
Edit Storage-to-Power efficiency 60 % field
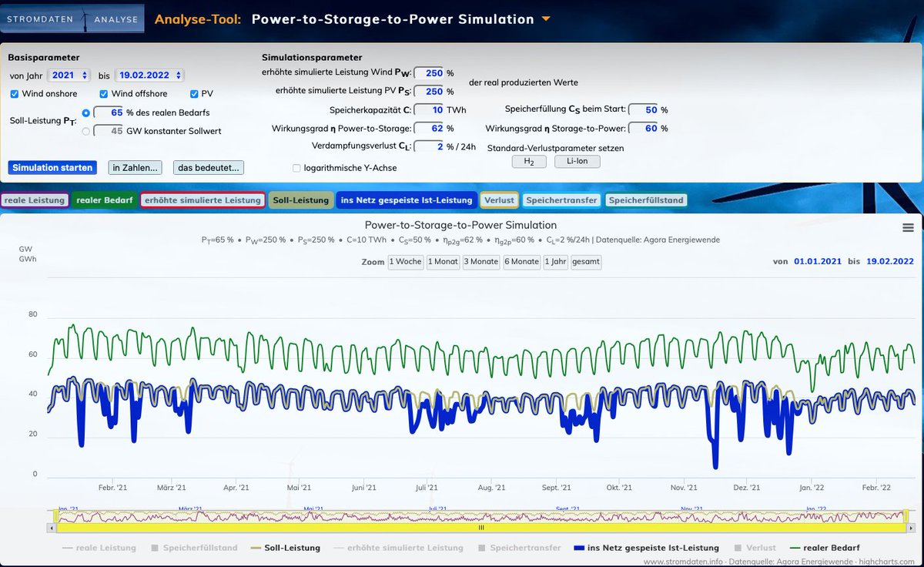pyautogui.click(x=643, y=128)
